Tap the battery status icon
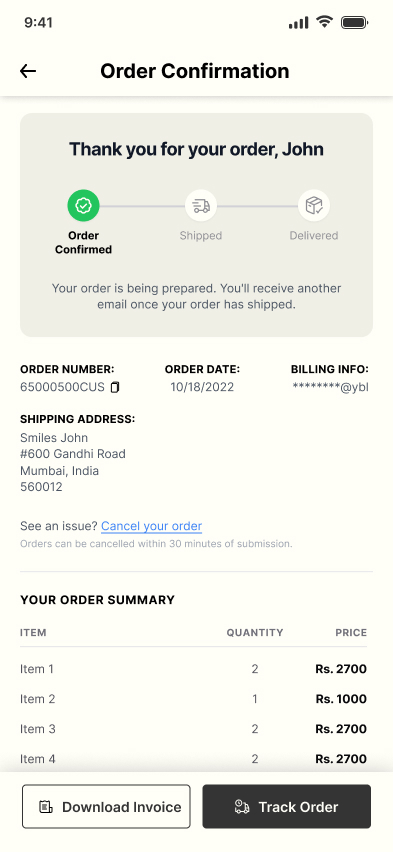 (354, 22)
